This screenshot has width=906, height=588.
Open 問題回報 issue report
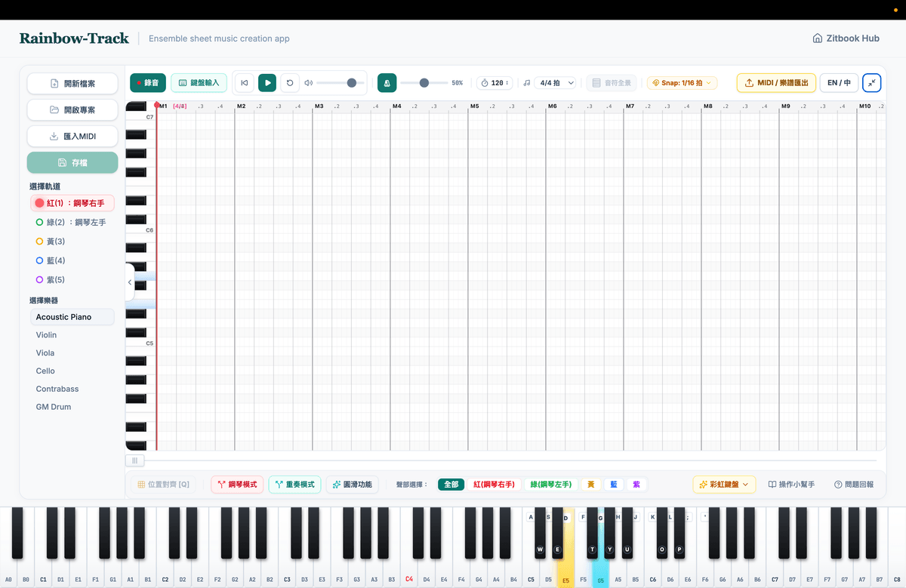(x=854, y=485)
